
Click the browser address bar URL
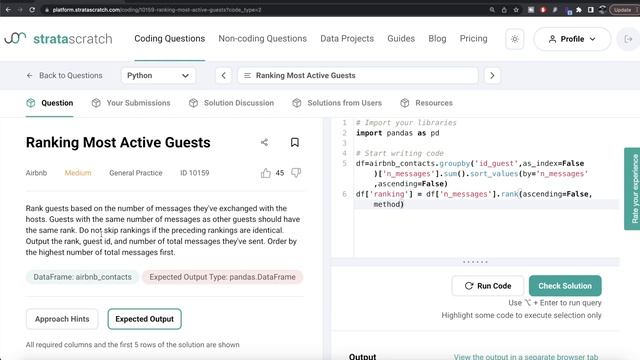pos(157,10)
